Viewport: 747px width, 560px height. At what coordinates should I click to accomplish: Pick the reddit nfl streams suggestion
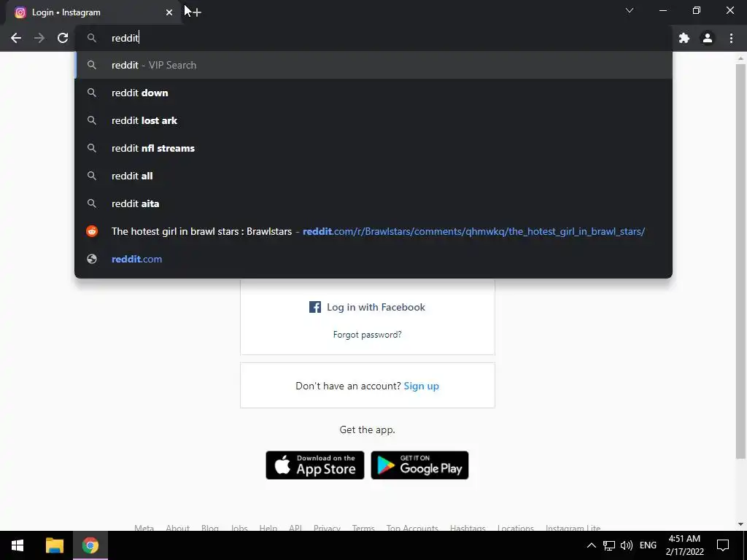click(373, 148)
